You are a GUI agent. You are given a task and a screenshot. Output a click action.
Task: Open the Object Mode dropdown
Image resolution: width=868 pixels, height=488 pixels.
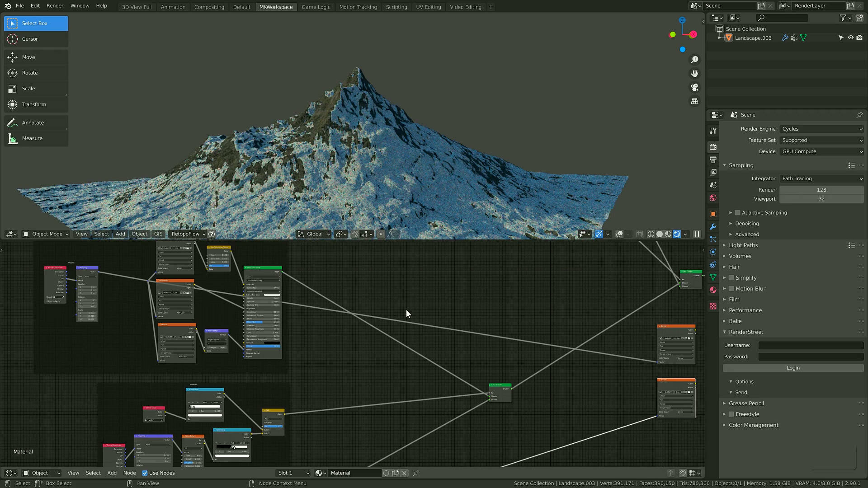[46, 234]
